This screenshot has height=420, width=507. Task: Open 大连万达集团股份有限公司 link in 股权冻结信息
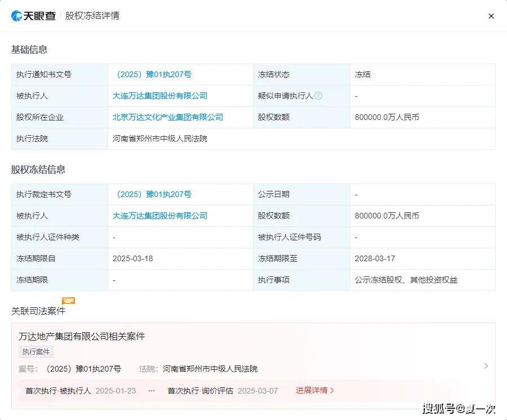point(160,216)
